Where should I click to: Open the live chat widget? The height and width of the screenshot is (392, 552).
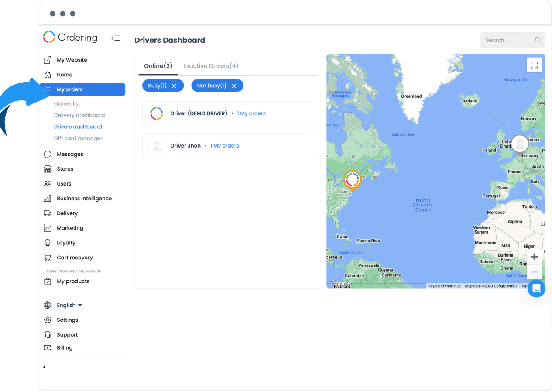(536, 289)
